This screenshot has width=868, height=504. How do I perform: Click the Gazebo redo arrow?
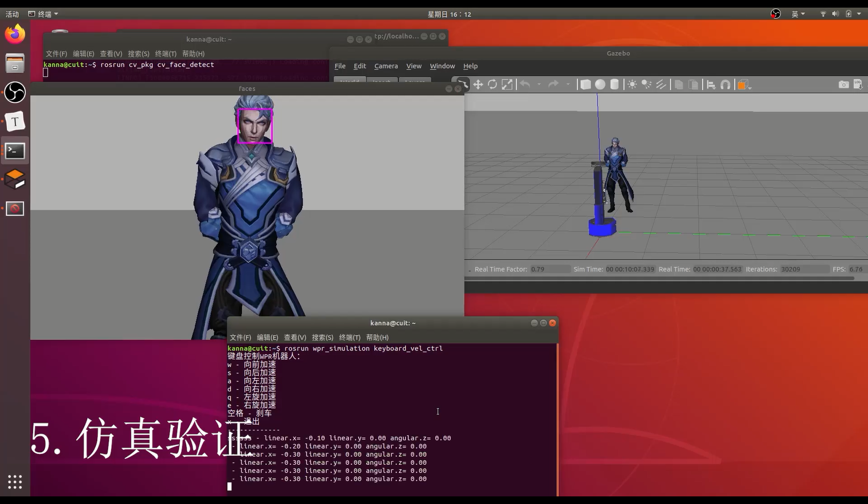tap(553, 84)
